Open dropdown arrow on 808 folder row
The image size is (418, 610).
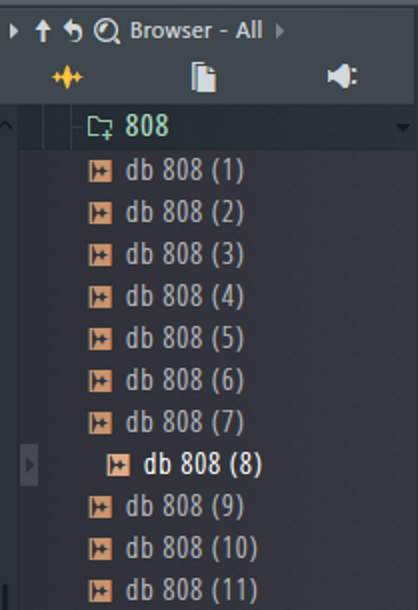point(402,128)
